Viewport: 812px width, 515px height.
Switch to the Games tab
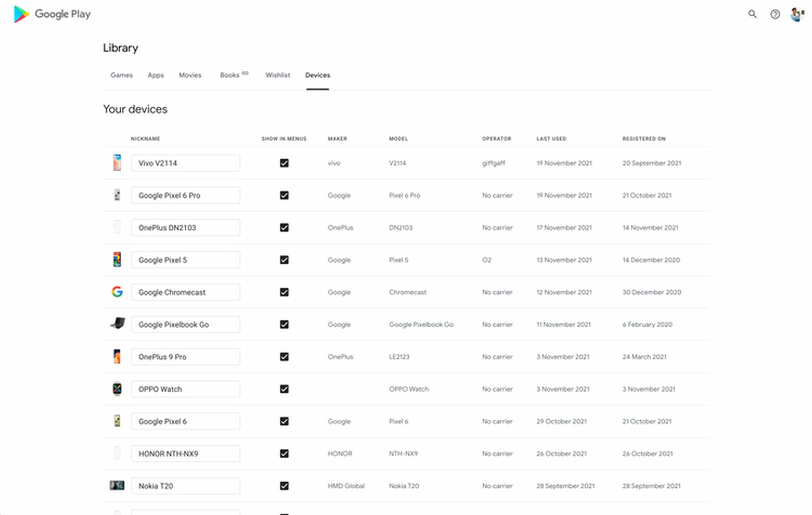click(x=121, y=75)
